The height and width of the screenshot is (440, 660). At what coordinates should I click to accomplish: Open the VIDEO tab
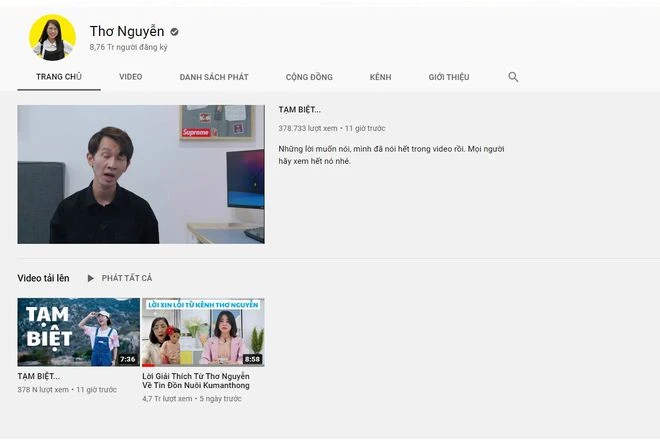[x=130, y=77]
